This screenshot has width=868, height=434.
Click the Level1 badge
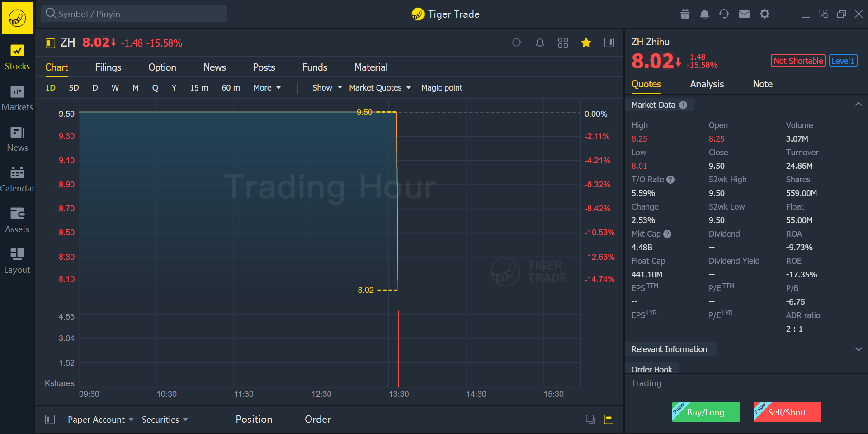pyautogui.click(x=843, y=61)
